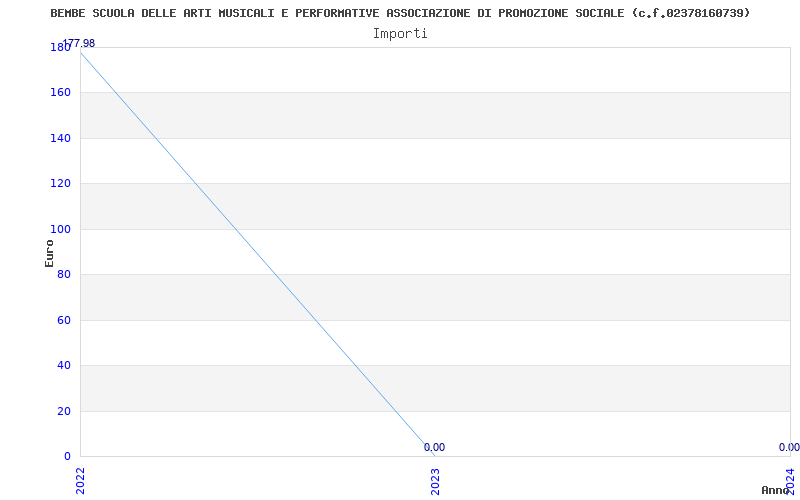
Task: Select the 2024 x-axis tick label
Action: [x=790, y=481]
